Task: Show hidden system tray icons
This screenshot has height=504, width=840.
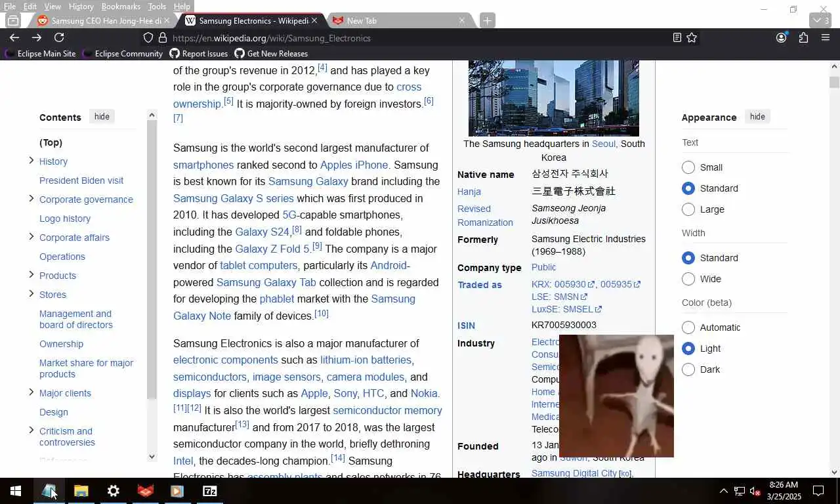Action: (723, 491)
